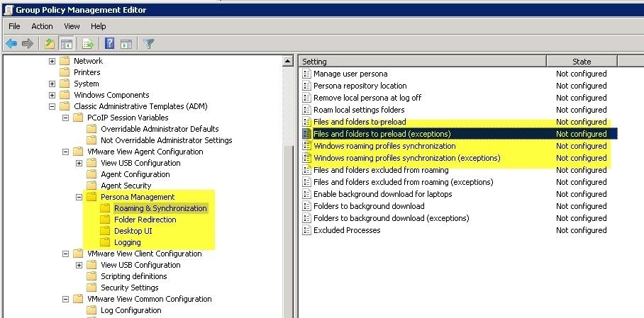
Task: Sort by the Setting column header
Action: (423, 62)
